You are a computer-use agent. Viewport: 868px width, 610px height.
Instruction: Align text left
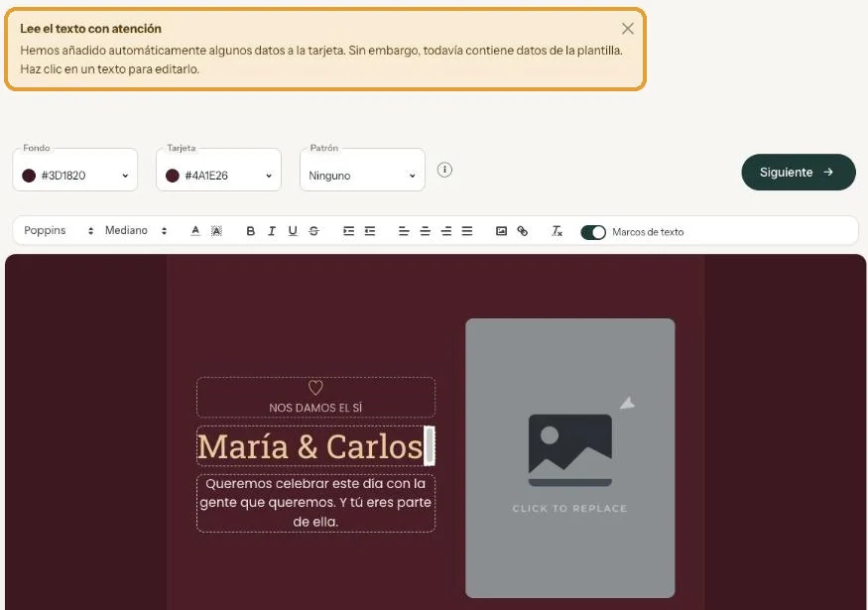(404, 231)
